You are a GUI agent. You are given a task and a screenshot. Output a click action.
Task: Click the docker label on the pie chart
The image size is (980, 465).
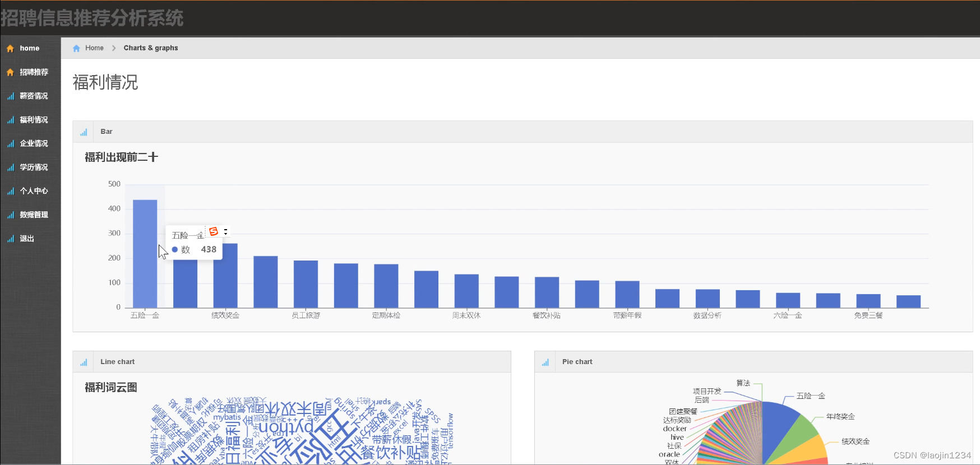click(x=674, y=429)
